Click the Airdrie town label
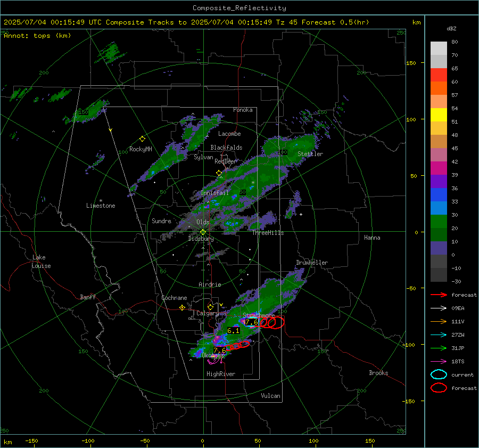This screenshot has width=479, height=448. 210,284
